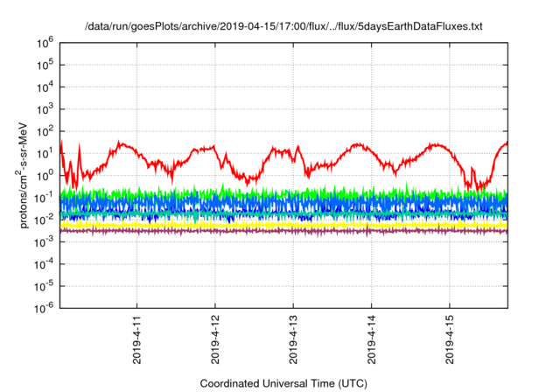Click the 2019-4-14 date label
560x392 pixels.
coord(372,339)
